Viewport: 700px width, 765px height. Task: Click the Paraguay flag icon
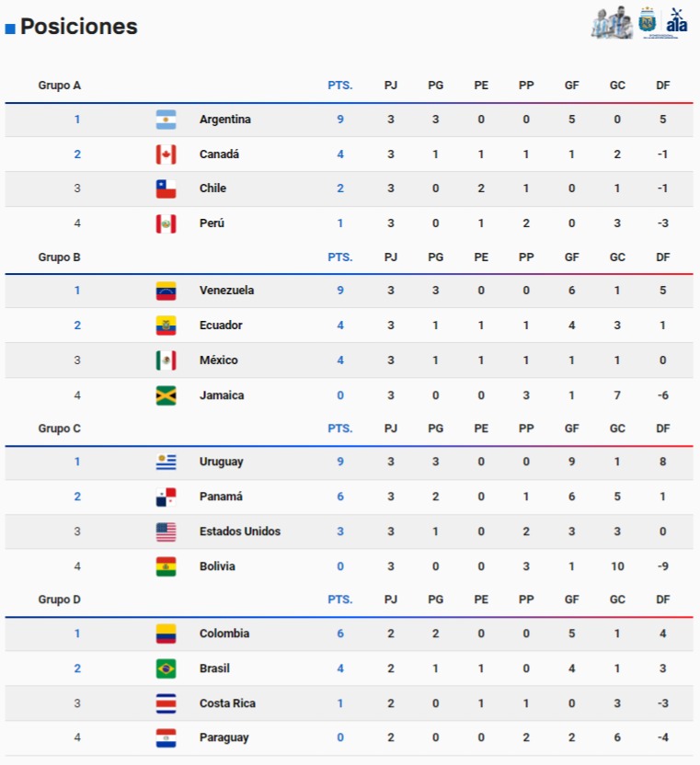point(166,737)
